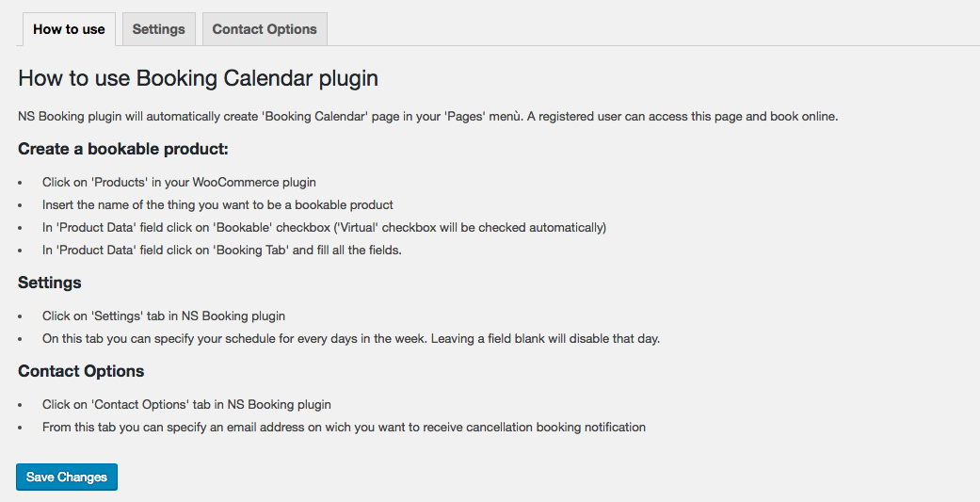Screen dimensions: 980x502
Task: Click the bold Contact Options section heading
Action: pyautogui.click(x=81, y=371)
